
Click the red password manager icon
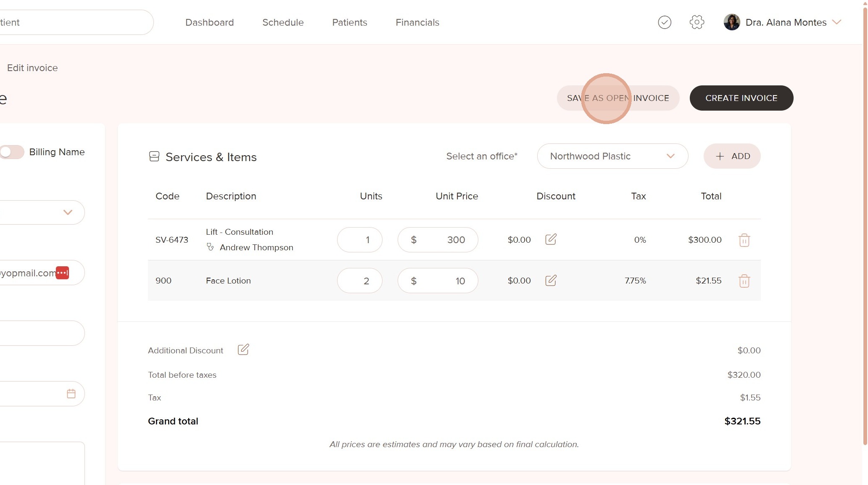tap(62, 273)
